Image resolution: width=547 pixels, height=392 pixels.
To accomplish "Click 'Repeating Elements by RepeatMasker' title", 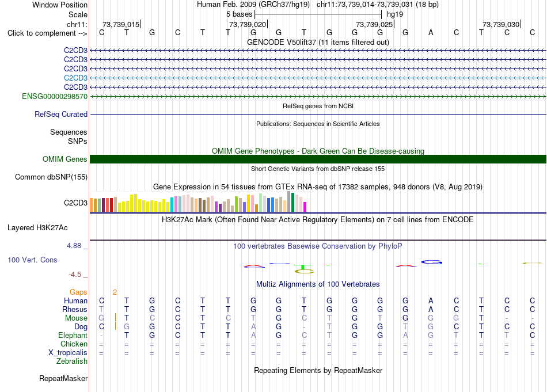I will point(318,370).
